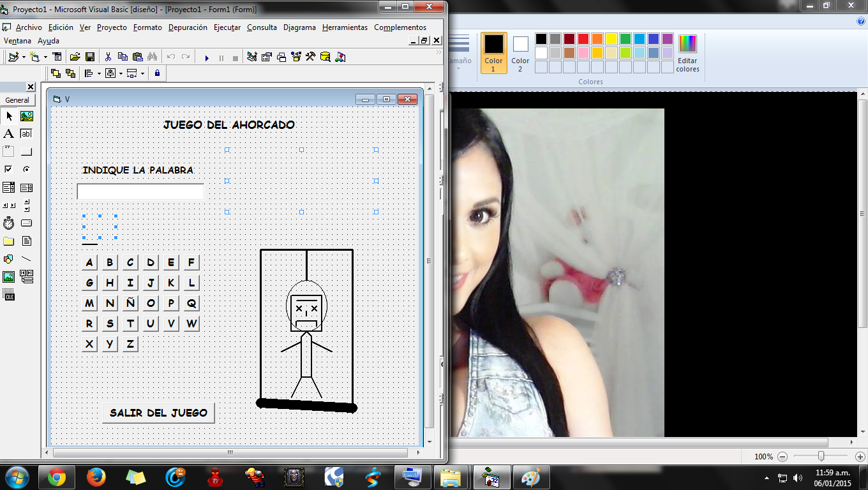Select the OptionButton tool in the toolbox
Viewport: 868px width, 490px height.
[26, 170]
